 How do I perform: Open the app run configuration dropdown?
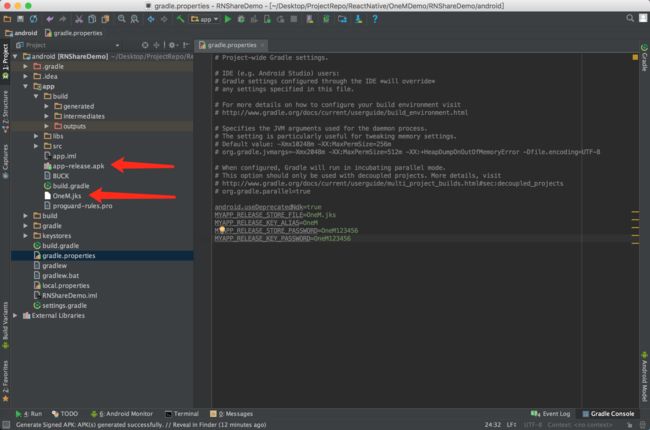(204, 19)
